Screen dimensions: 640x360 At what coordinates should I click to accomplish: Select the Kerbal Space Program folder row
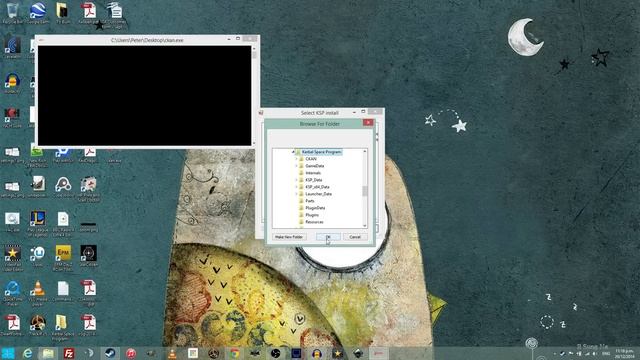pos(322,152)
